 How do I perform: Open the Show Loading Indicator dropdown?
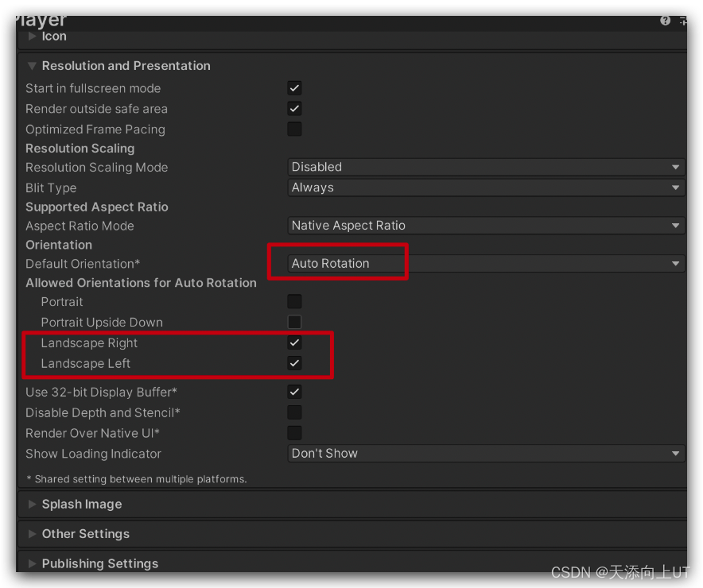486,454
